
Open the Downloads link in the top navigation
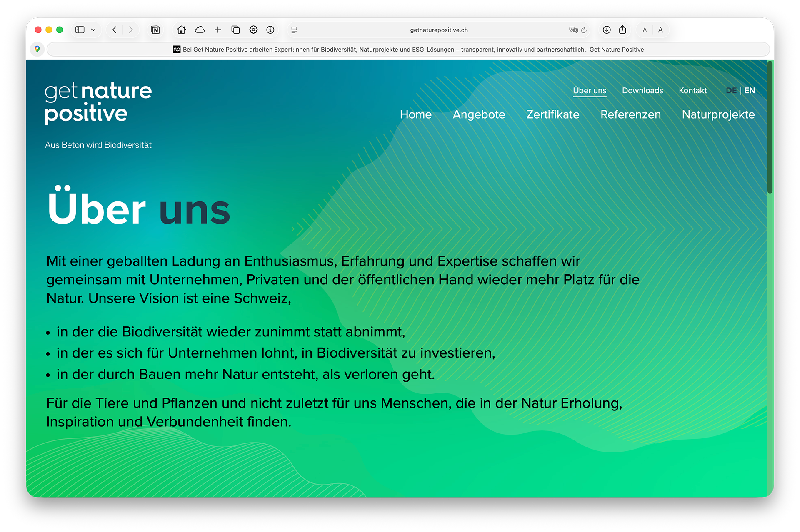642,90
